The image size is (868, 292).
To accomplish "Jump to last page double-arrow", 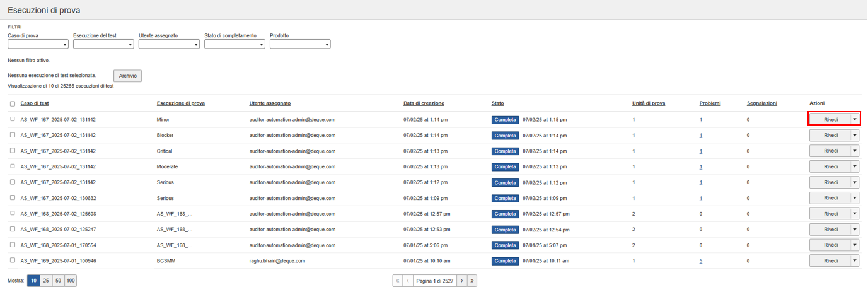I will pos(472,281).
